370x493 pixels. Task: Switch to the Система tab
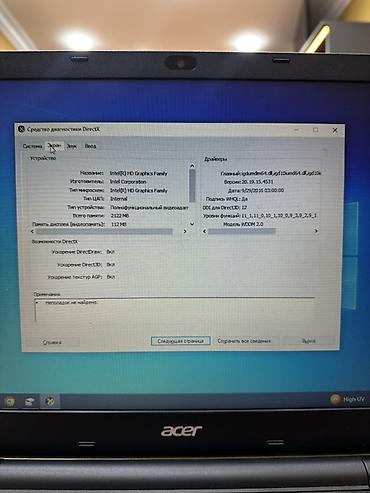[x=32, y=146]
